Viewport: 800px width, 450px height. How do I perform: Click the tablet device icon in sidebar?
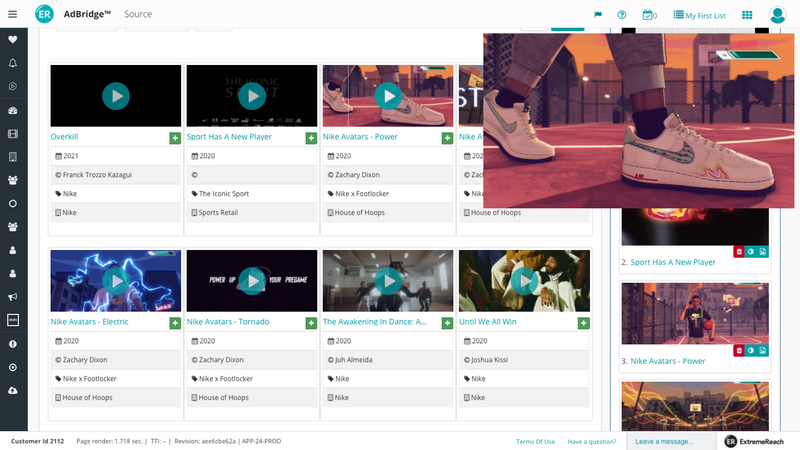(x=13, y=157)
